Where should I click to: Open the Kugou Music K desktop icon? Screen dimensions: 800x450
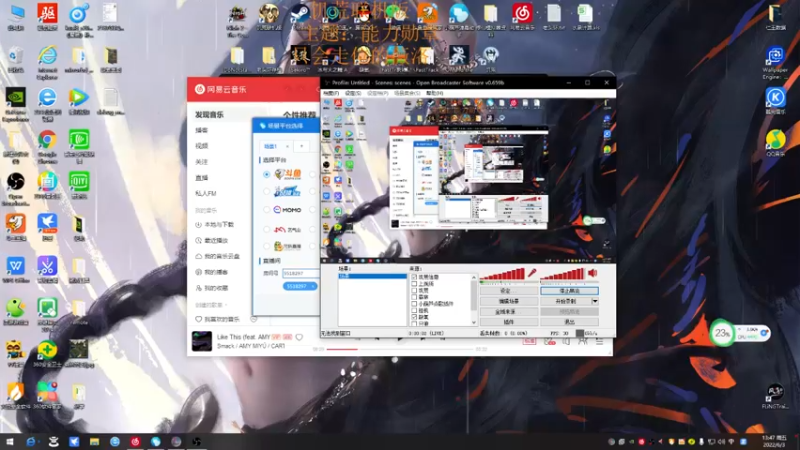pos(775,101)
